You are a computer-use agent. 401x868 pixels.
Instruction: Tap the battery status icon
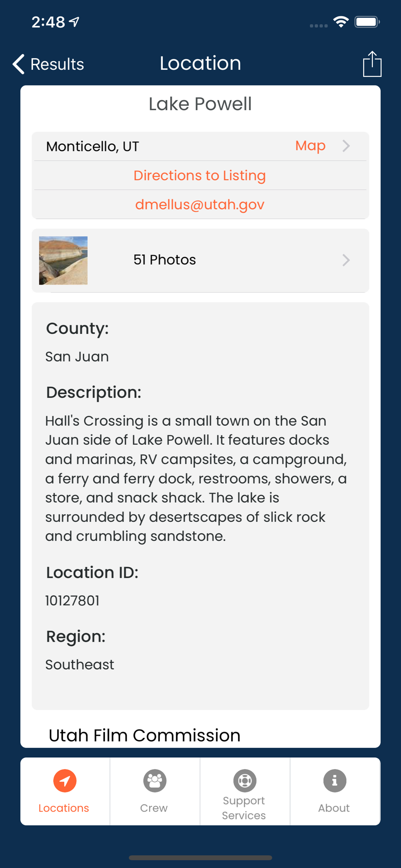pyautogui.click(x=367, y=22)
